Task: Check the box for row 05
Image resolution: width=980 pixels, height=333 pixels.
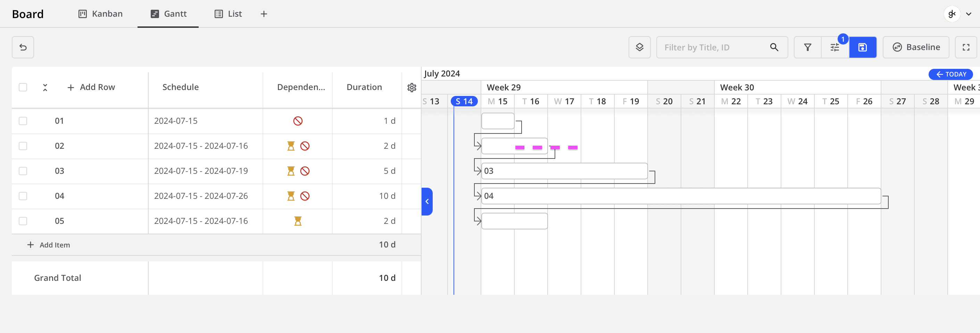Action: (x=23, y=221)
